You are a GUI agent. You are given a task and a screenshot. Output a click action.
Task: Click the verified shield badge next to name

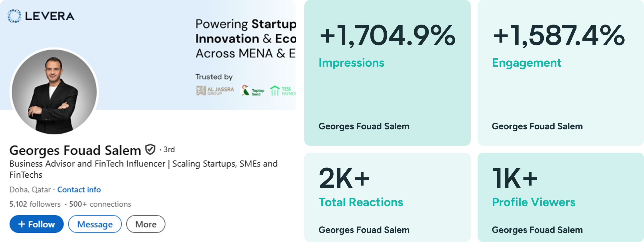pyautogui.click(x=150, y=149)
